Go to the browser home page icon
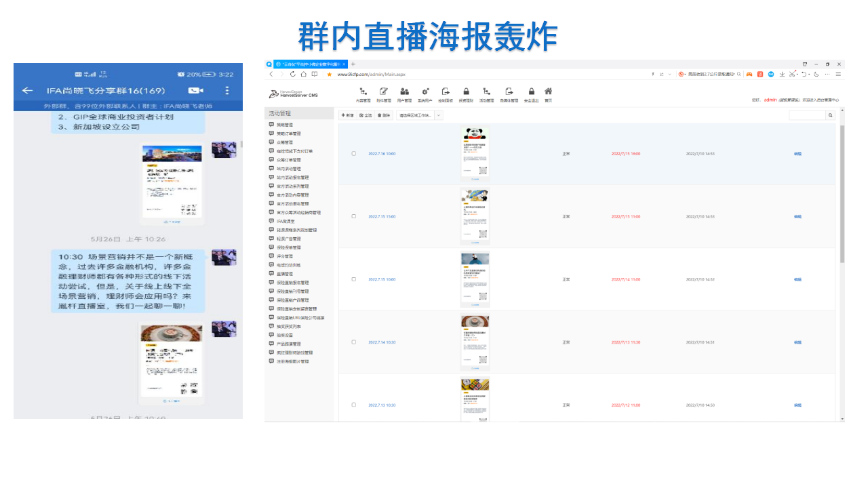868x488 pixels. (304, 74)
